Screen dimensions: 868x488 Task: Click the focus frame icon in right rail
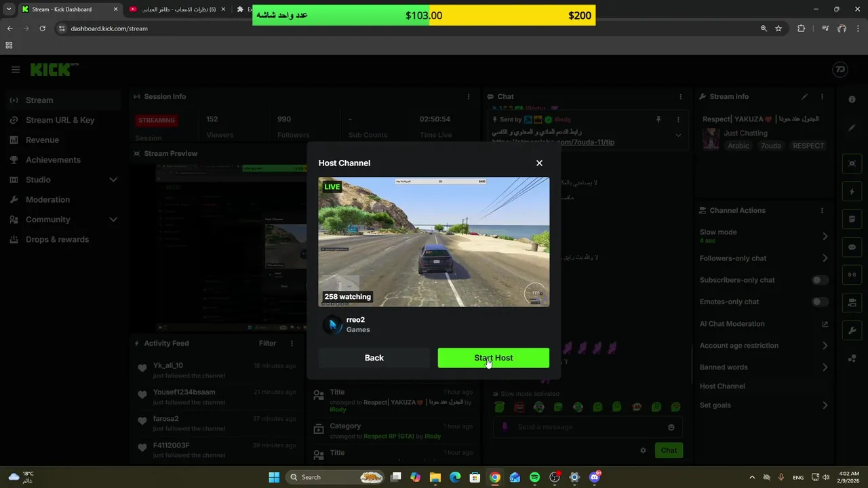tap(852, 163)
